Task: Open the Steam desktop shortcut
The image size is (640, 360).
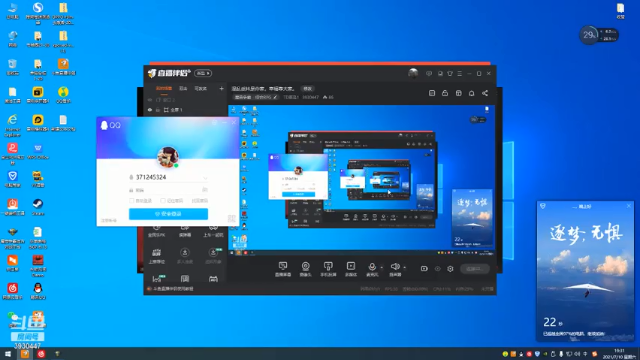Action: (38, 207)
